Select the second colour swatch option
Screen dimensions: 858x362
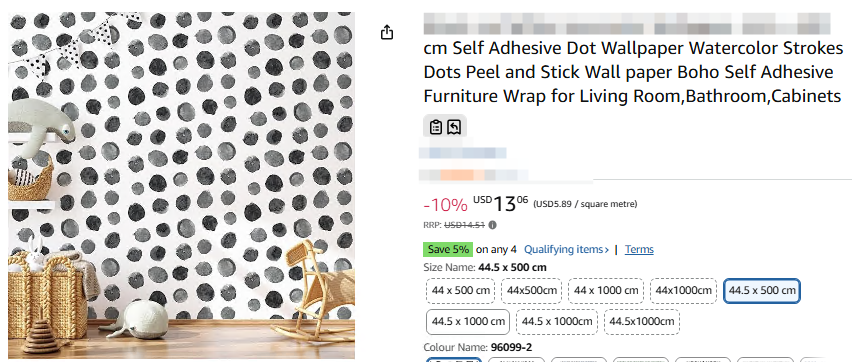coord(517,359)
